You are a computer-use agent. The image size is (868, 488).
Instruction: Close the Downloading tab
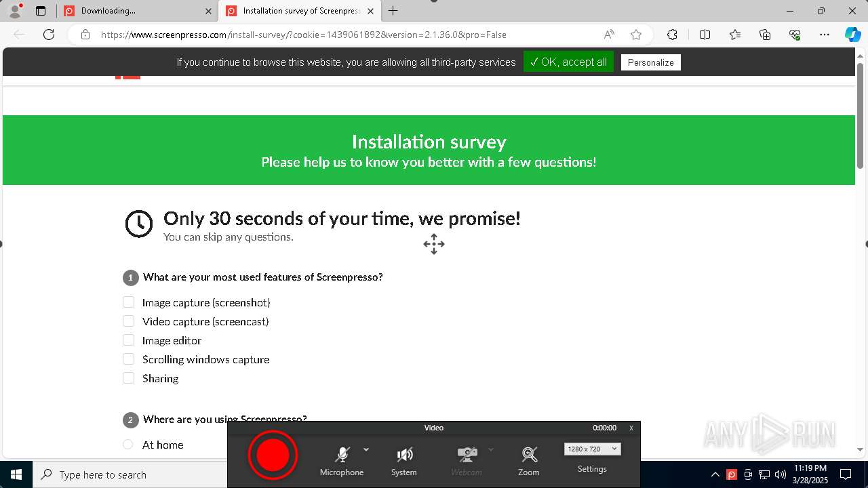tap(208, 11)
